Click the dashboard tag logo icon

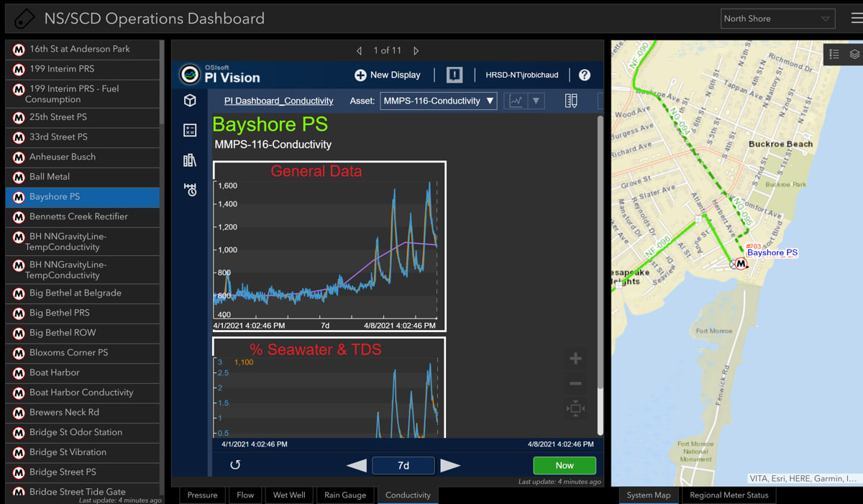[x=24, y=18]
